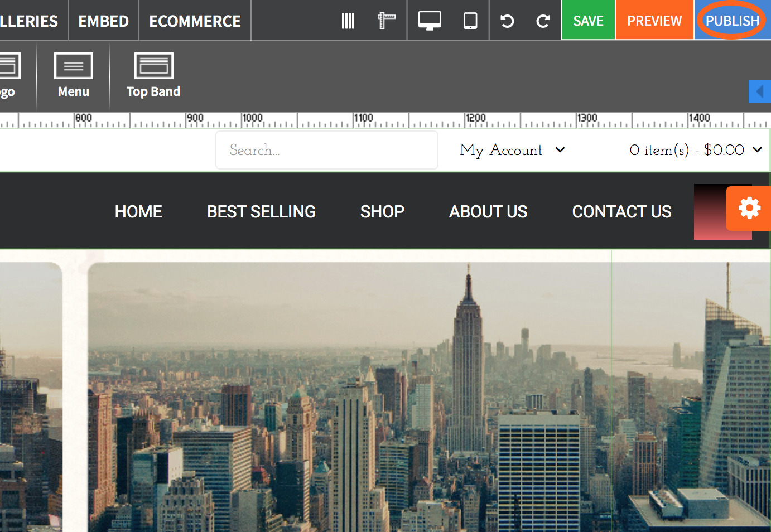This screenshot has height=532, width=771.
Task: Collapse panel with blue arrow tab
Action: point(759,91)
